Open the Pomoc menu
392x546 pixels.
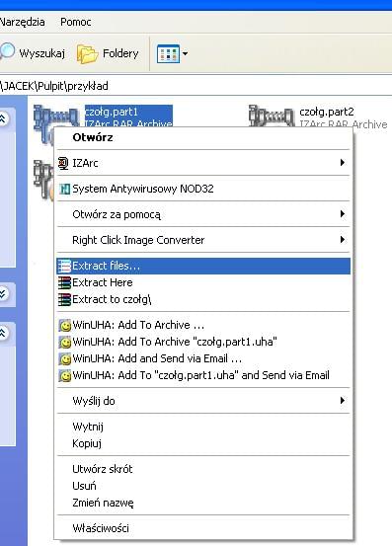click(x=76, y=22)
